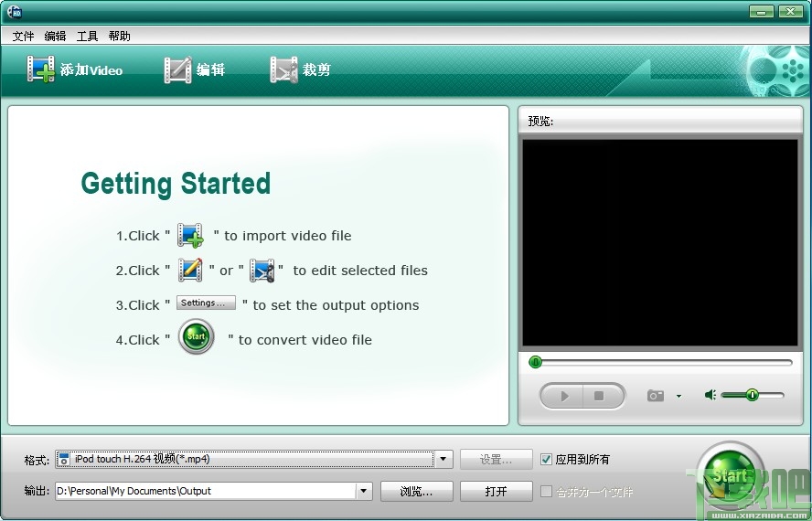Play the preview video
Screen dimensions: 812x521
[562, 396]
